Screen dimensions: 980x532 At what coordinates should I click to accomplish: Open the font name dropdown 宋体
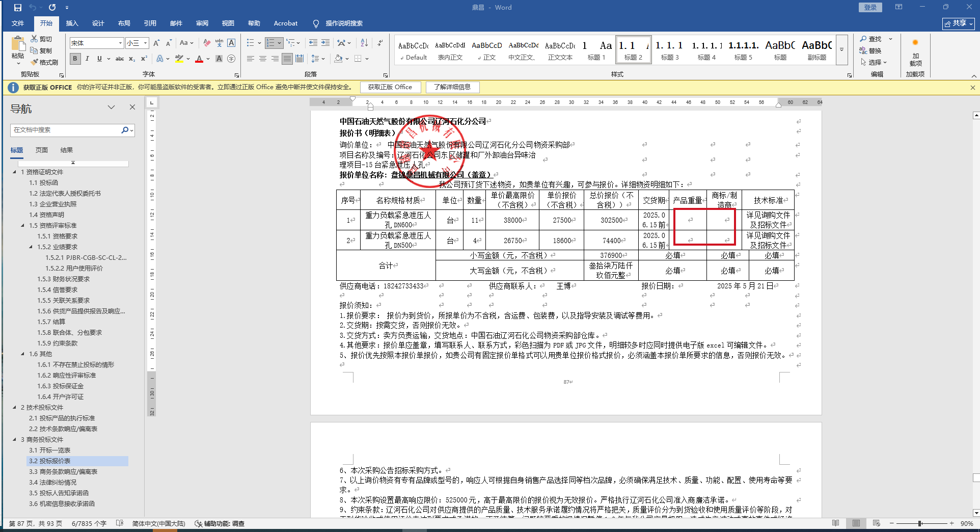120,43
